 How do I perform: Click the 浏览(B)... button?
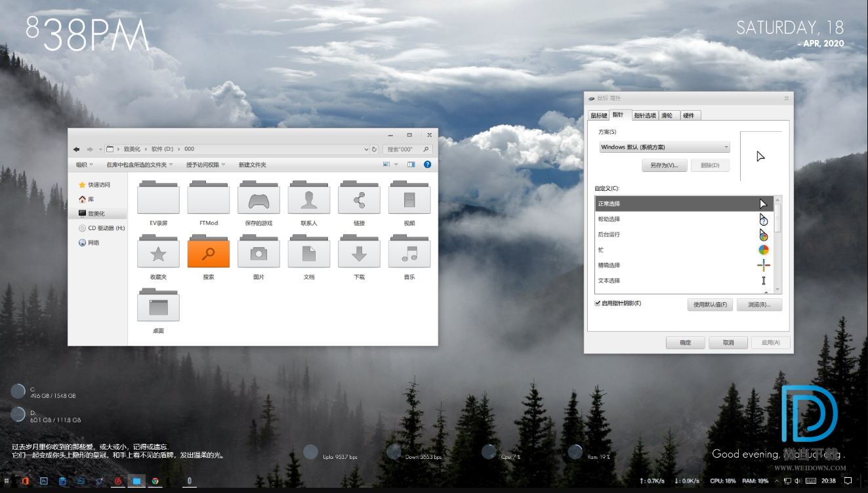[x=759, y=305]
